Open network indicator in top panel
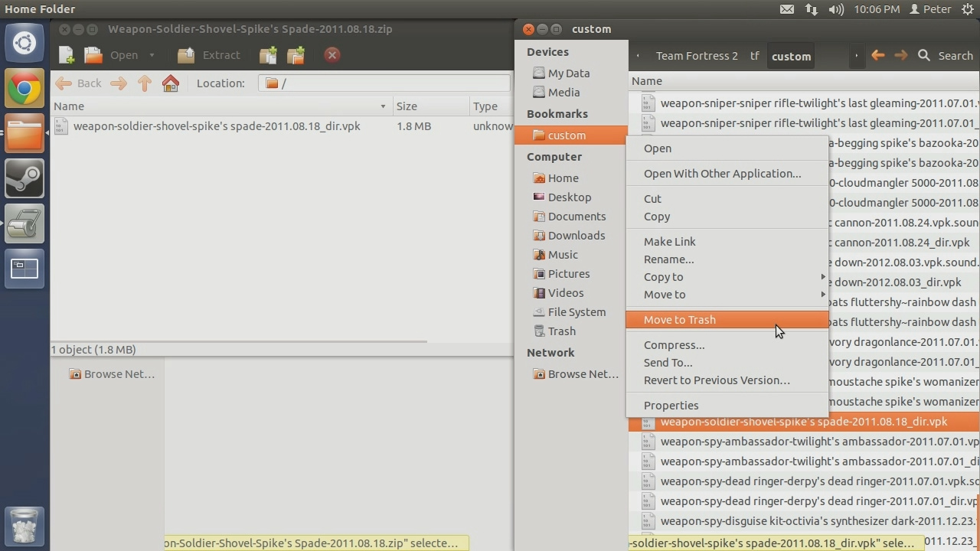The image size is (980, 551). tap(812, 9)
